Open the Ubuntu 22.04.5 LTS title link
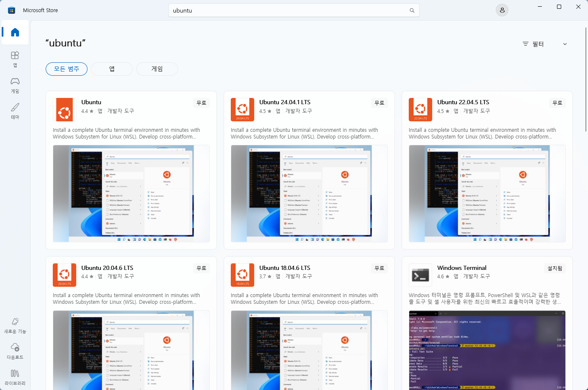Viewport: 588px width, 390px height. pyautogui.click(x=463, y=102)
